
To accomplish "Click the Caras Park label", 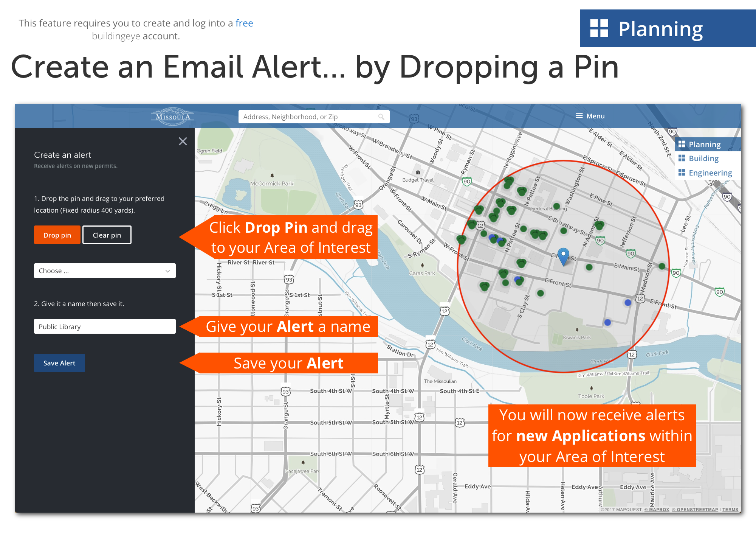I will tap(422, 273).
